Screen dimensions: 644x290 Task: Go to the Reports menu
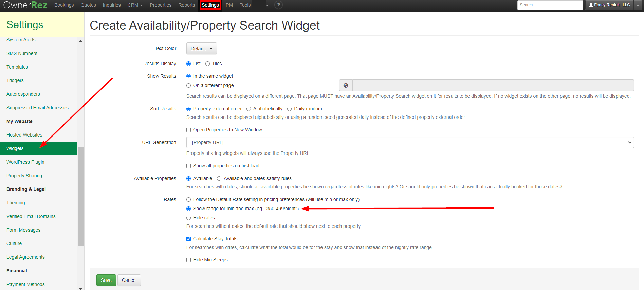(x=186, y=5)
